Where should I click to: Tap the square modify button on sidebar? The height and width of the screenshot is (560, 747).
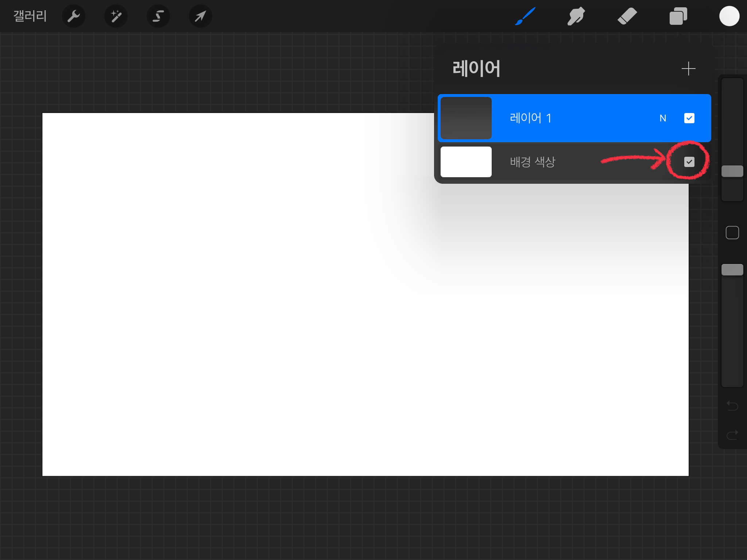click(732, 233)
